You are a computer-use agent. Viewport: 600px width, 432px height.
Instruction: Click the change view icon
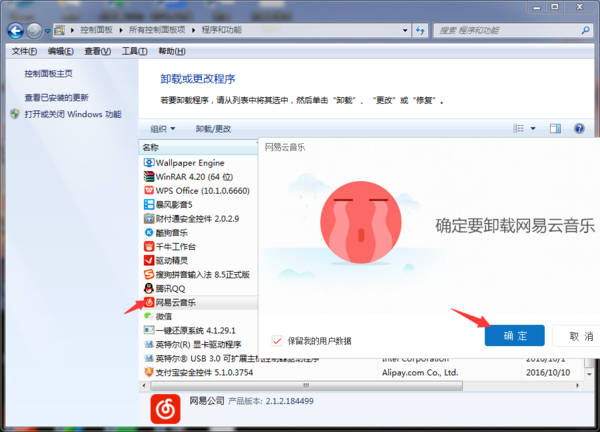(x=518, y=129)
